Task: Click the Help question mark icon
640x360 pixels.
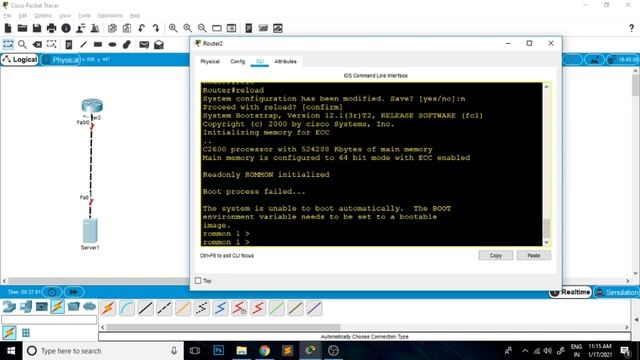Action: pos(631,28)
